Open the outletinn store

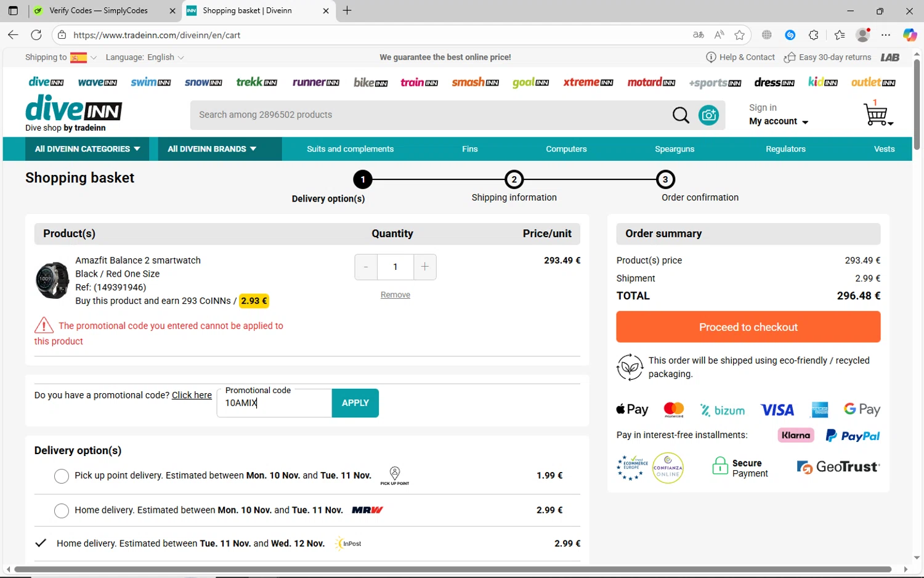(873, 82)
